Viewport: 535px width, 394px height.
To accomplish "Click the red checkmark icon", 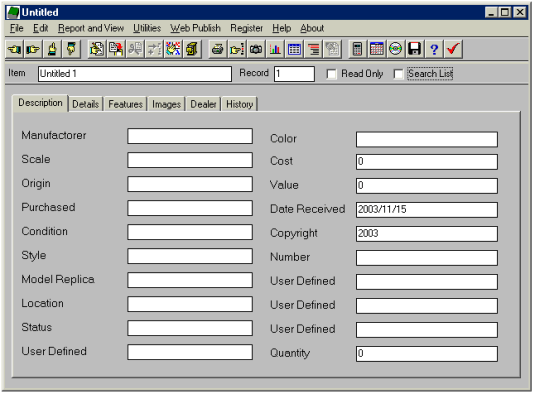I will click(453, 49).
